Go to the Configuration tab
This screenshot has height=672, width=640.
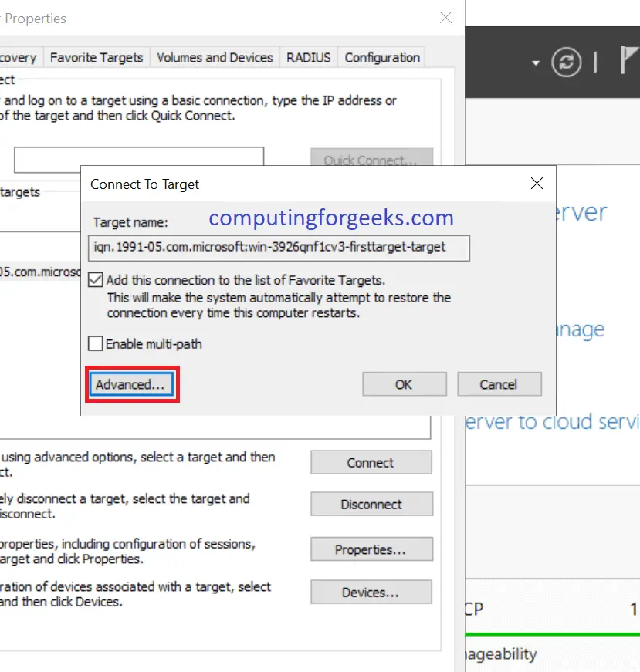click(x=382, y=57)
